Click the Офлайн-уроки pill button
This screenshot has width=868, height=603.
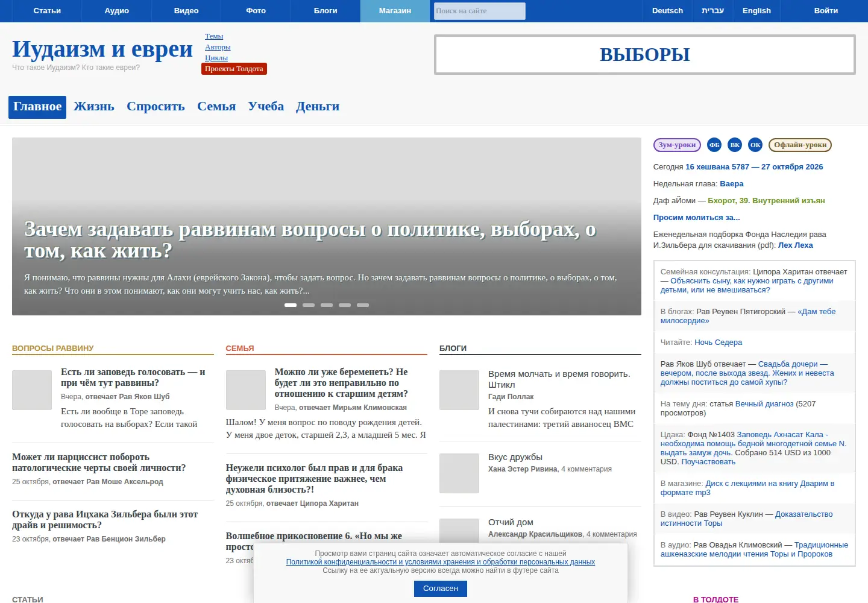tap(800, 145)
